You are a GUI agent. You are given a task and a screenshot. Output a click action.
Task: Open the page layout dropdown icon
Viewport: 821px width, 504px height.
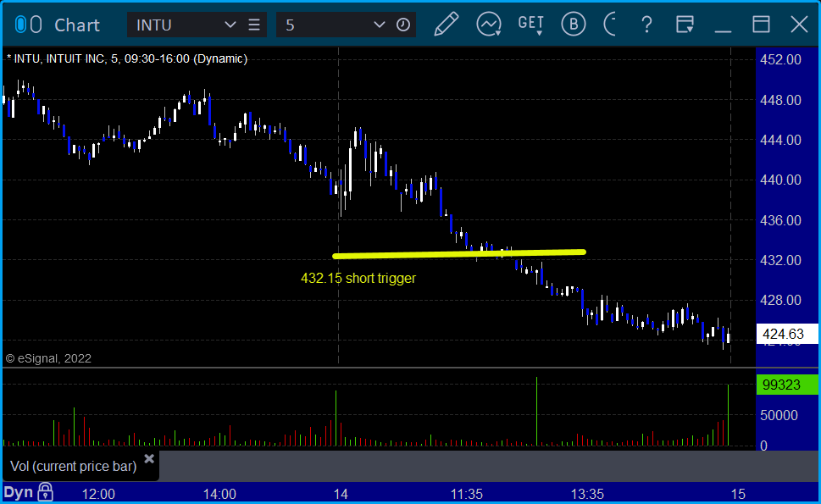coord(685,24)
